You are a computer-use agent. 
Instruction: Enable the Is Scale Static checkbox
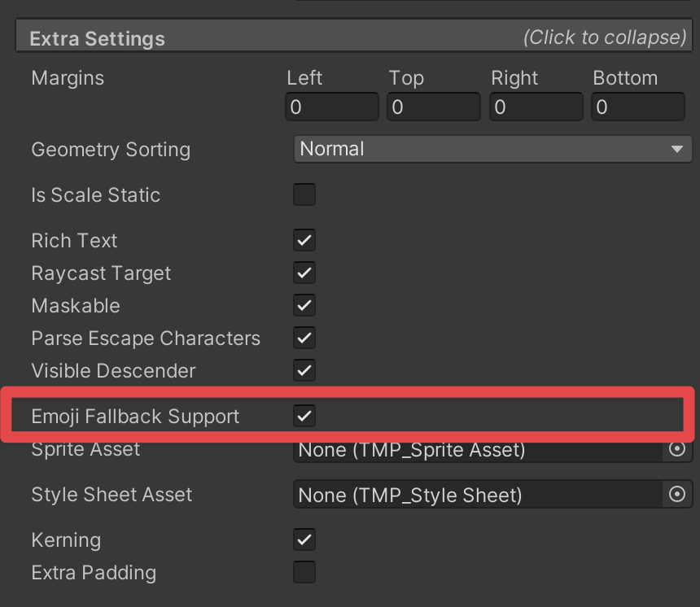304,194
